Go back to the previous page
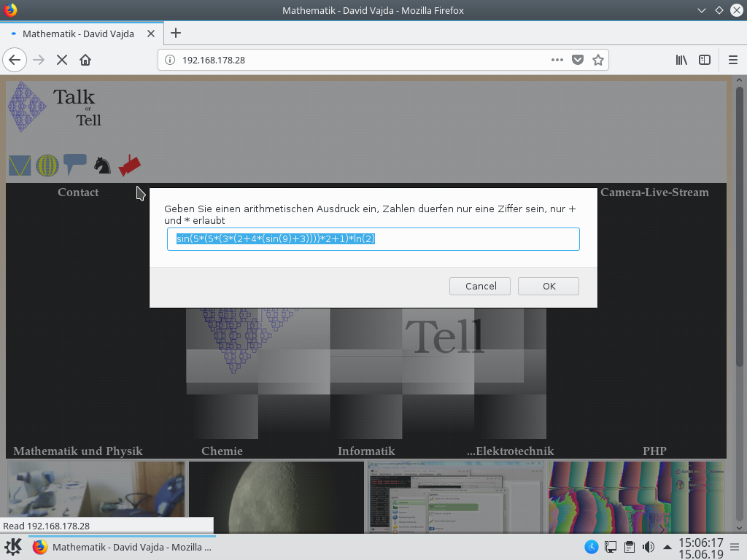Viewport: 747px width, 560px height. 15,60
